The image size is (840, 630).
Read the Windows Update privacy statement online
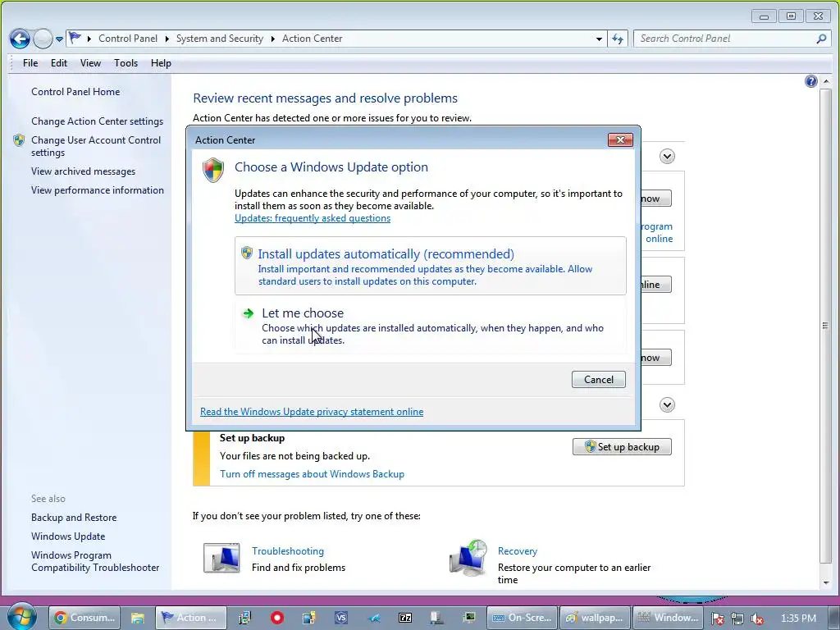pyautogui.click(x=312, y=412)
